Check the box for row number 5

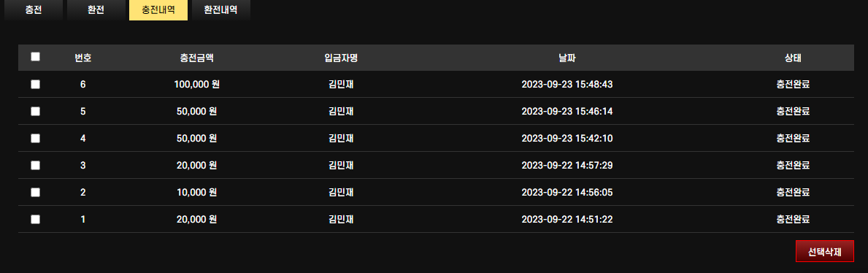tap(36, 111)
